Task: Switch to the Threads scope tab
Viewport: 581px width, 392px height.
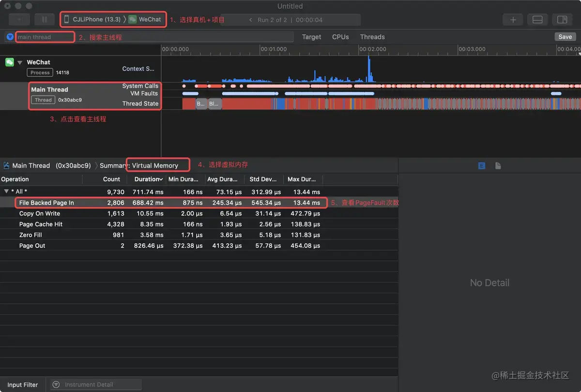Action: (372, 37)
